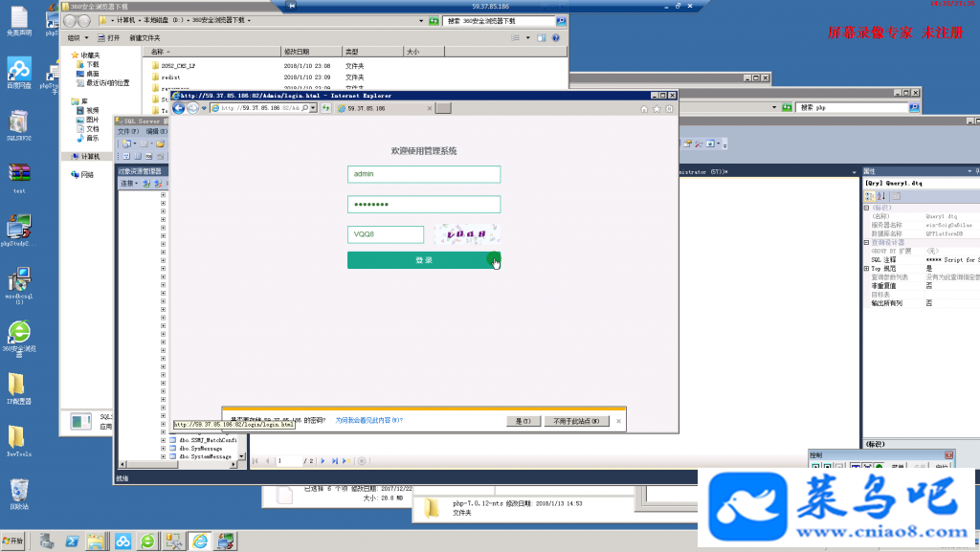The width and height of the screenshot is (980, 552).
Task: Open the 百度网盘 desktop icon
Action: pos(19,73)
